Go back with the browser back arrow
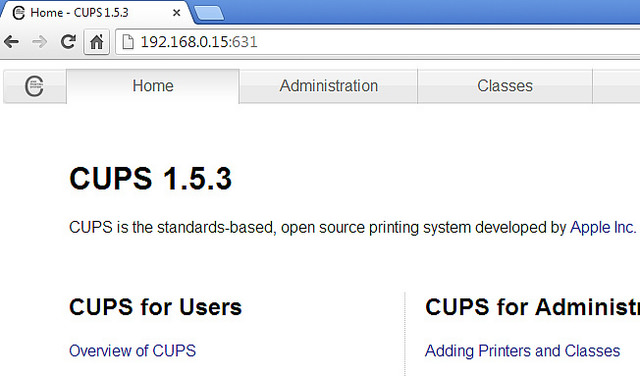640x376 pixels. tap(11, 42)
